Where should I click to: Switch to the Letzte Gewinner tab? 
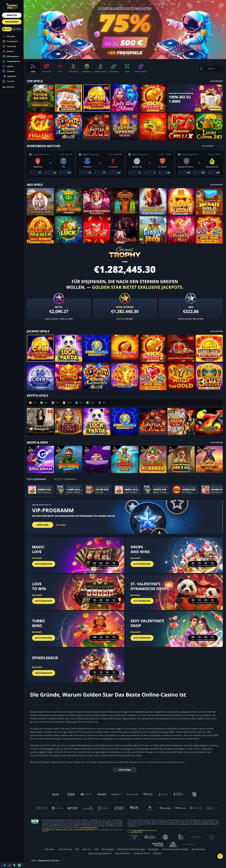tap(65, 479)
